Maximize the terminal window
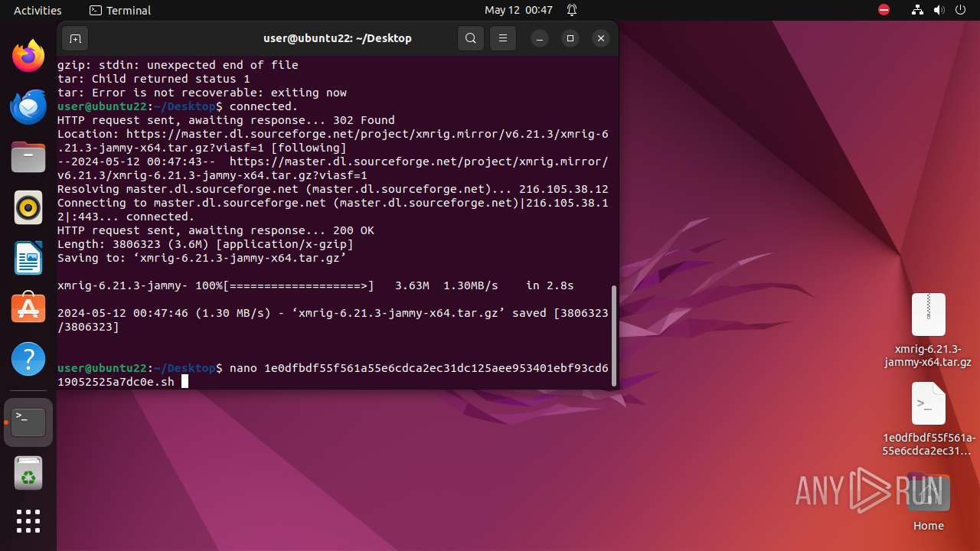The width and height of the screenshot is (980, 551). [570, 38]
